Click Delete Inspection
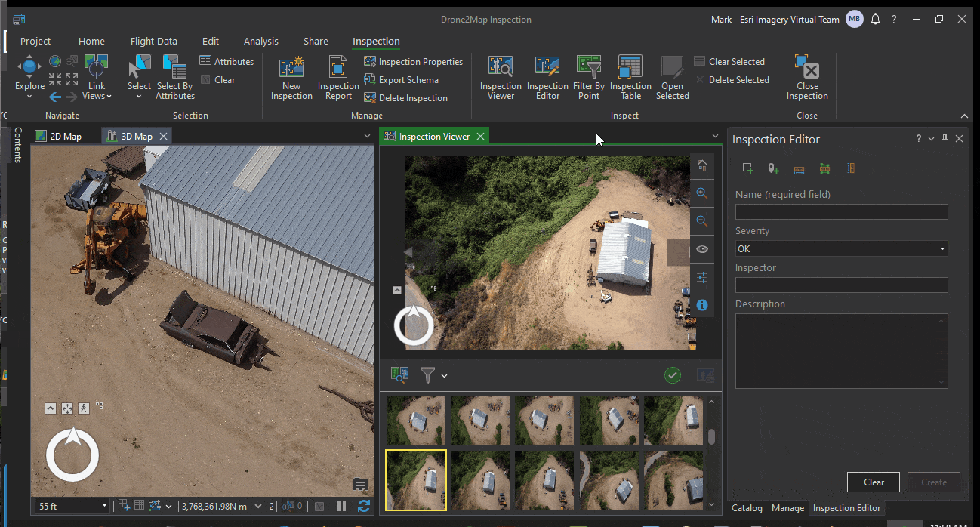Image resolution: width=980 pixels, height=527 pixels. click(x=405, y=98)
